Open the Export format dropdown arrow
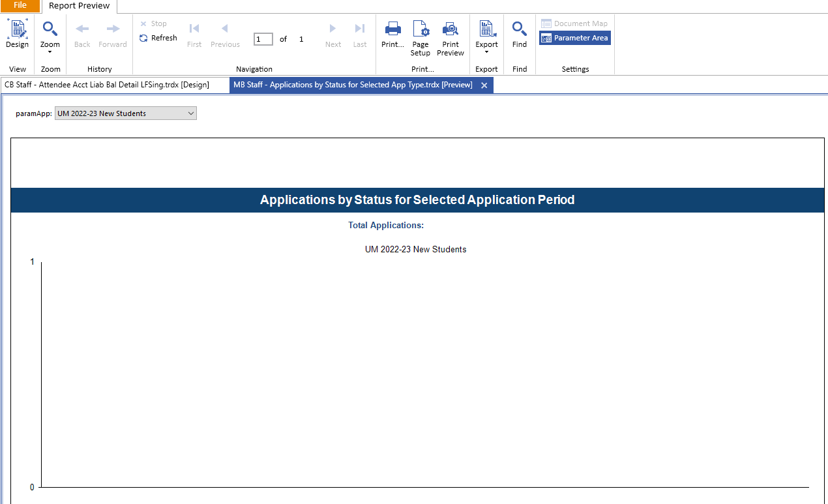This screenshot has height=504, width=828. (x=486, y=52)
